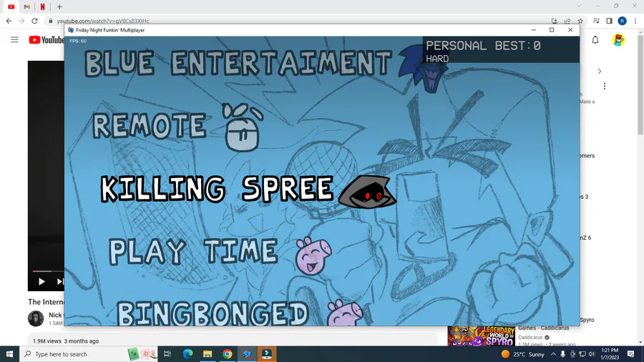Open the Caddicarus channel link
The width and height of the screenshot is (644, 362).
(x=530, y=338)
